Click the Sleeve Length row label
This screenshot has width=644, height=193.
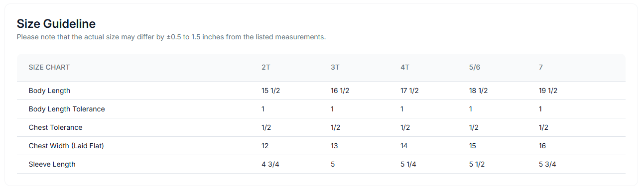coord(52,164)
